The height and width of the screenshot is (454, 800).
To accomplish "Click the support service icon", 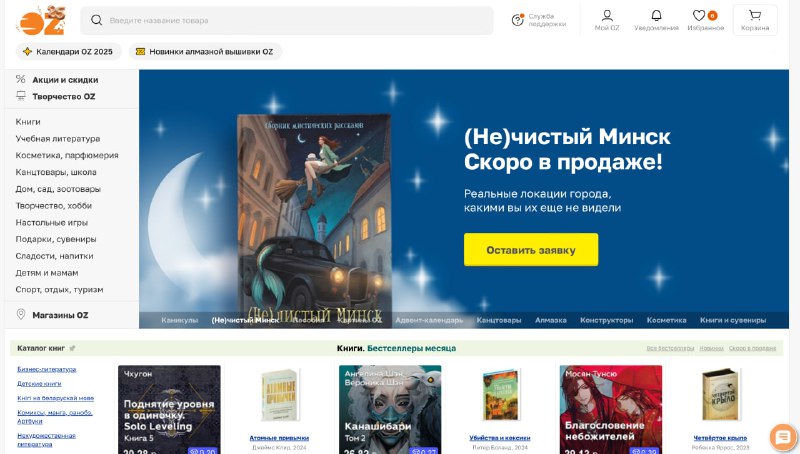I will [518, 20].
